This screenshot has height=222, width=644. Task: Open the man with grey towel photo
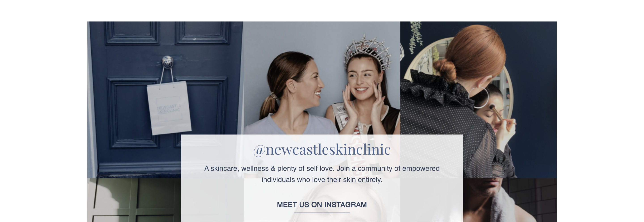(510, 200)
